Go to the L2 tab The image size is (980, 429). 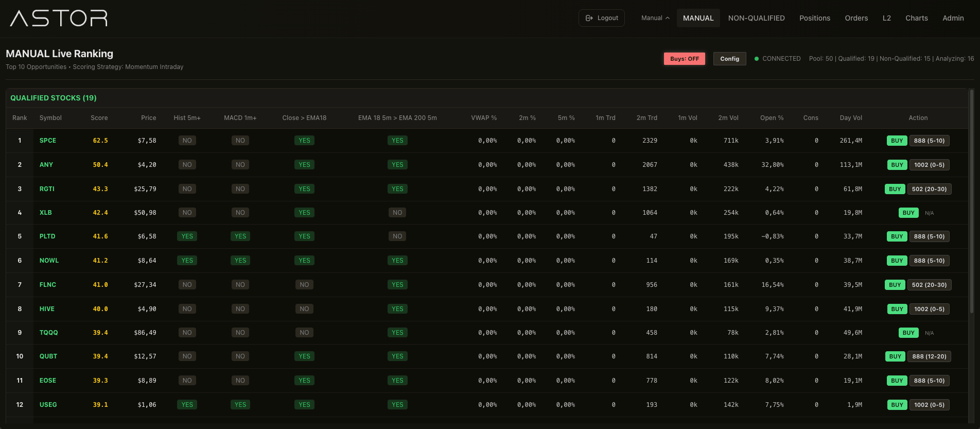886,18
